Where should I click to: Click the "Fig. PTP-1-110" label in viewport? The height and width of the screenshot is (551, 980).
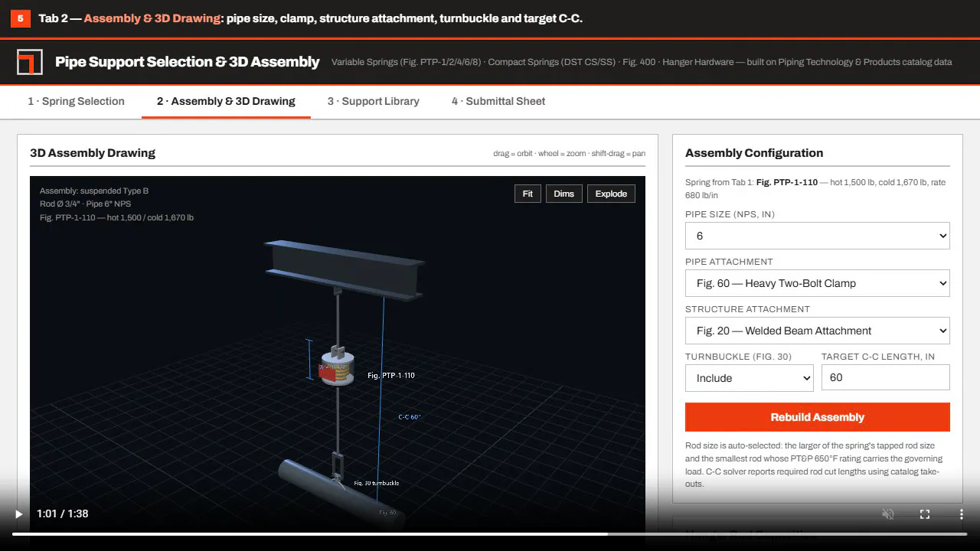click(x=391, y=376)
